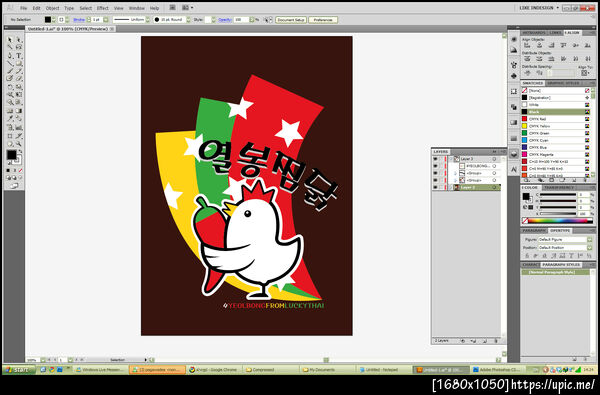Collapse Layer 3 disclosure triangle
This screenshot has width=600, height=395.
tap(451, 159)
